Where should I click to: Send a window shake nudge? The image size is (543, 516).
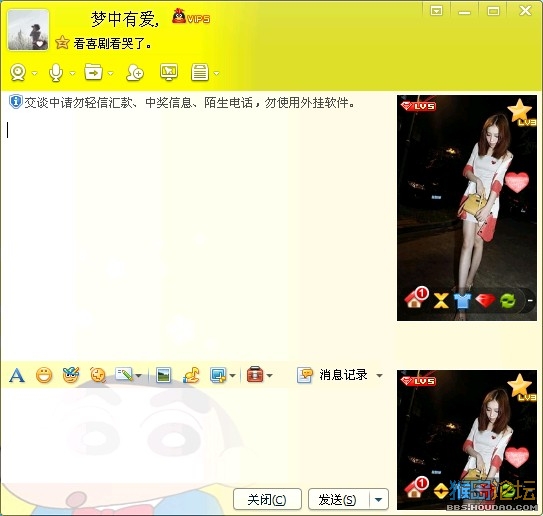[x=98, y=375]
